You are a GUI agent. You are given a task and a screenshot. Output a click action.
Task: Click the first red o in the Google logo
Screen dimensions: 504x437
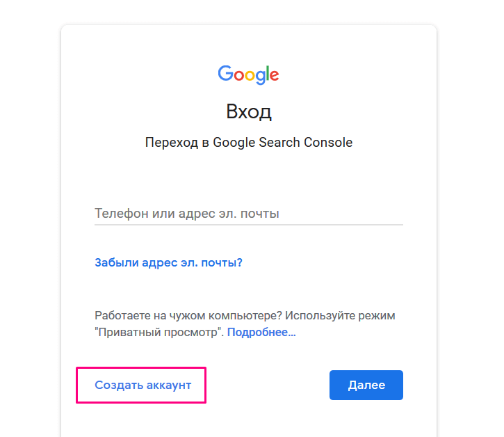238,74
